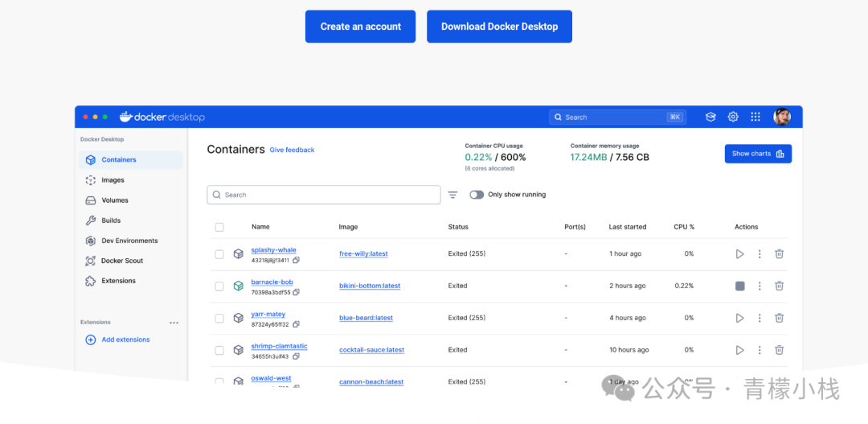Check the select-all checkbox in table header
The image size is (868, 424).
(219, 228)
